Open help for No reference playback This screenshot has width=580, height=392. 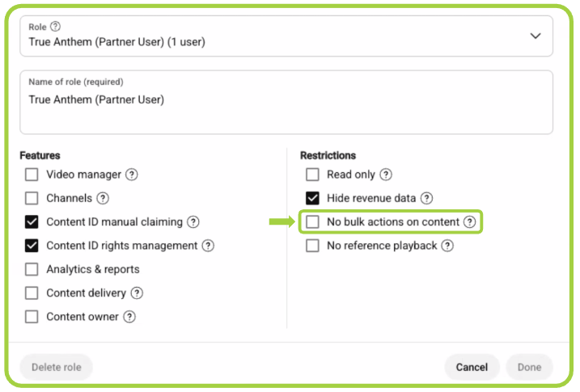pos(447,246)
